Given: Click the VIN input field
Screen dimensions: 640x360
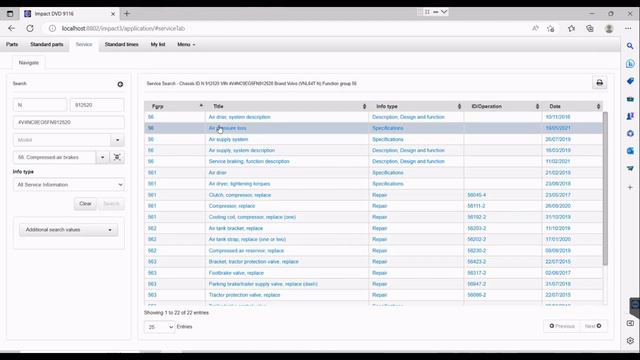Looking at the screenshot, I should 69,122.
